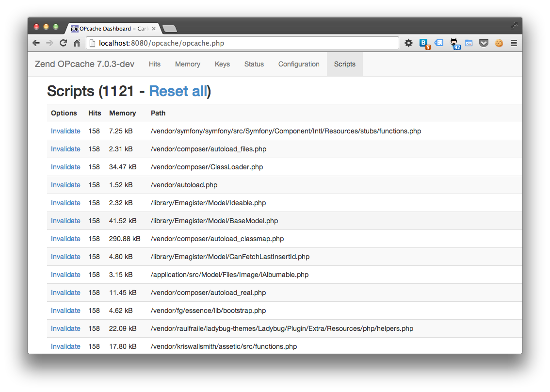Open a new browser tab
Viewport: 550px width, 392px height.
click(x=170, y=29)
